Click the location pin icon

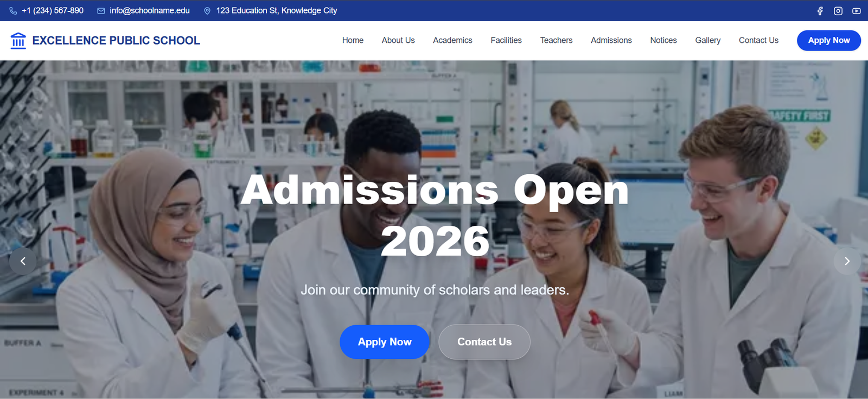coord(207,11)
